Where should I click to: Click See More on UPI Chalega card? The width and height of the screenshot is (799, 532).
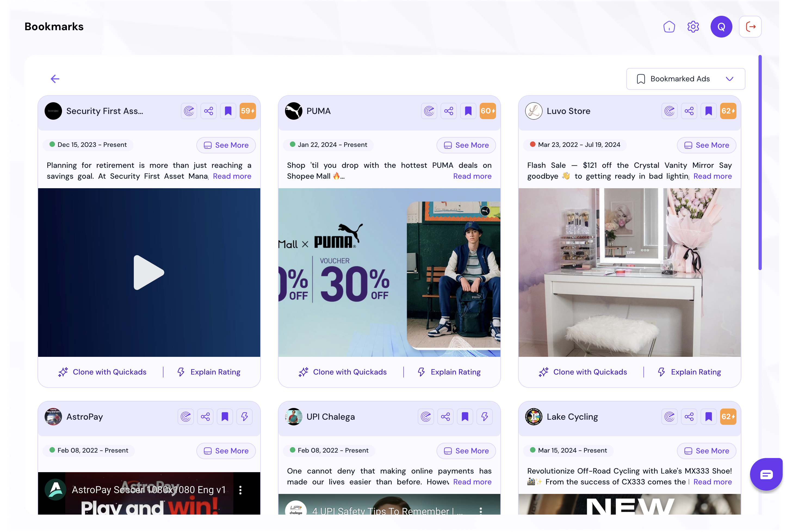click(x=466, y=451)
